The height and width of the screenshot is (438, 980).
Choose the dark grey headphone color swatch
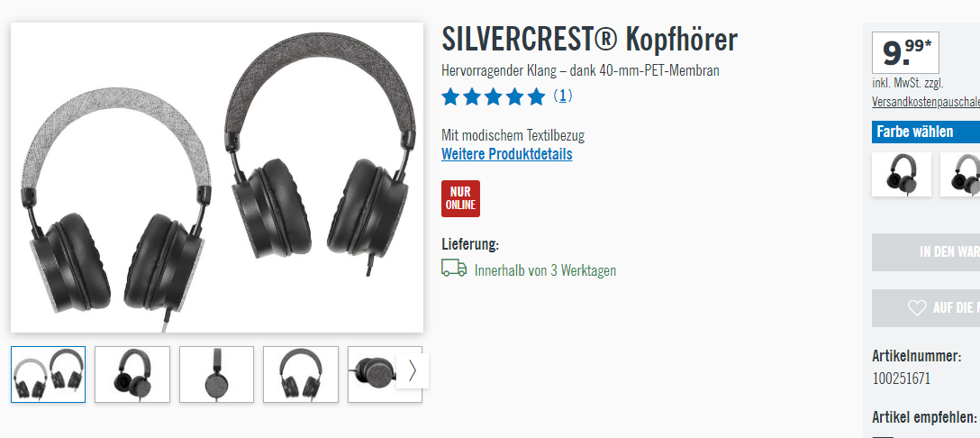[x=902, y=175]
